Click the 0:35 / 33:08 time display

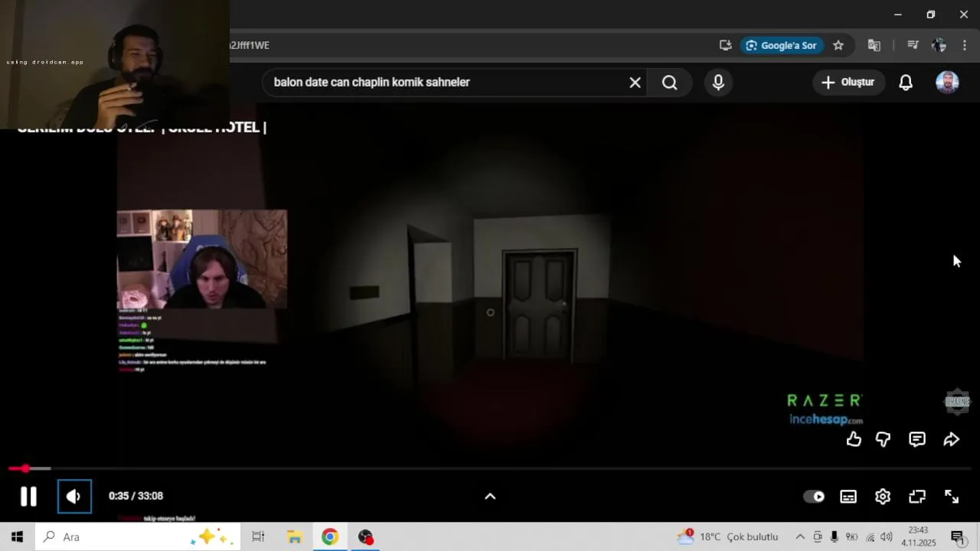click(136, 497)
